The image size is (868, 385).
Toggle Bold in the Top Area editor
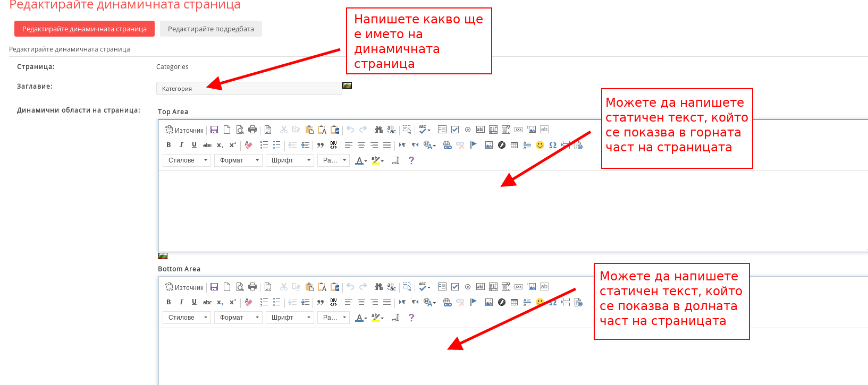(168, 145)
